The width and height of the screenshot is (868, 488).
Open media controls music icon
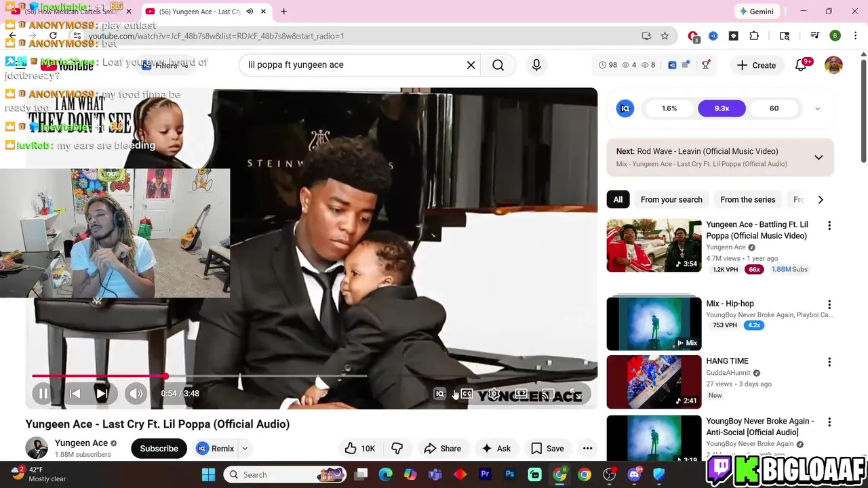[815, 36]
